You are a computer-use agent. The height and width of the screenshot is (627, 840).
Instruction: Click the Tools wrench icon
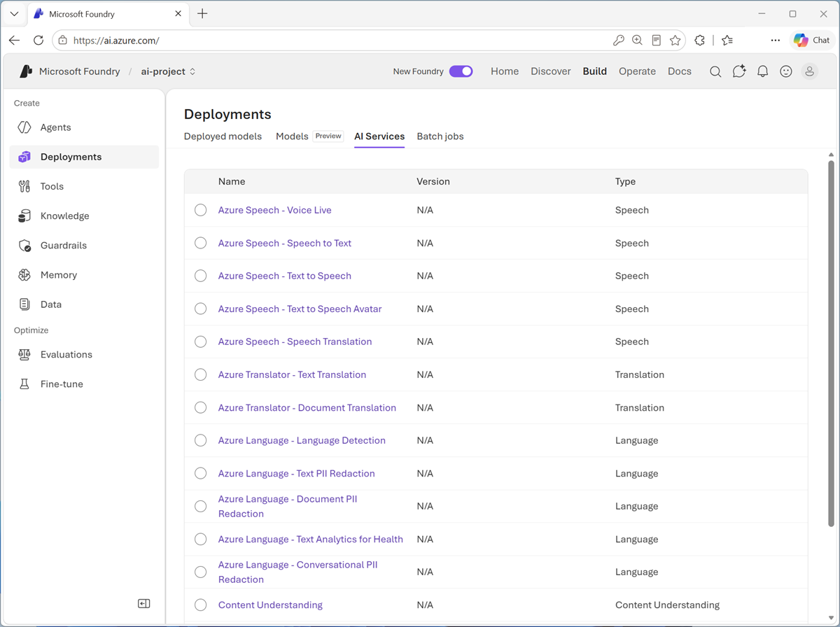[24, 186]
